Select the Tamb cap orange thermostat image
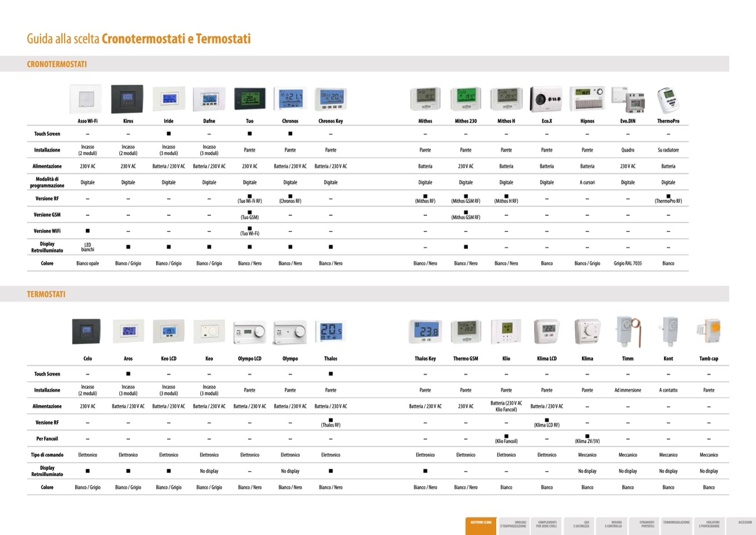The image size is (756, 535). 709,331
